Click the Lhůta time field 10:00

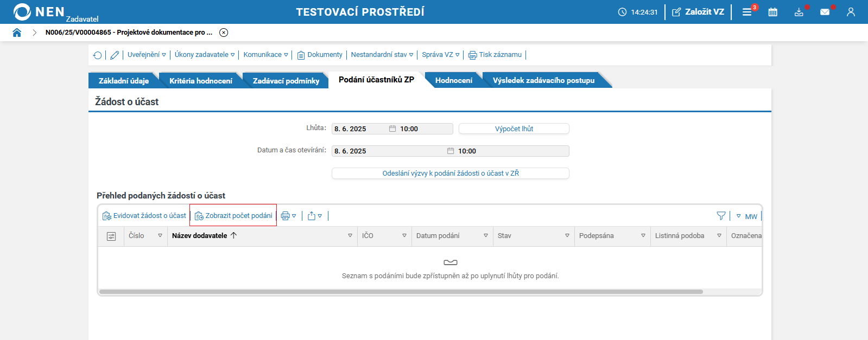click(425, 129)
